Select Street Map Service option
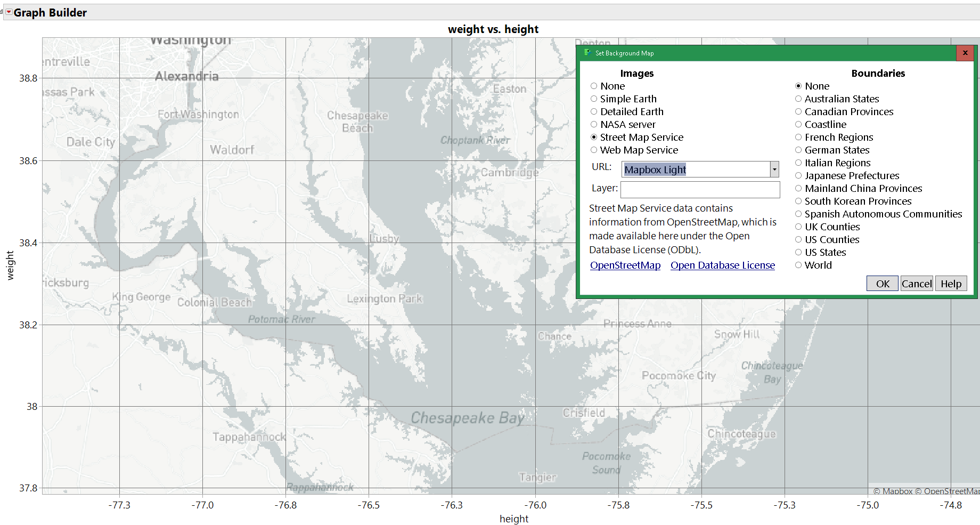Image resolution: width=980 pixels, height=525 pixels. 594,137
